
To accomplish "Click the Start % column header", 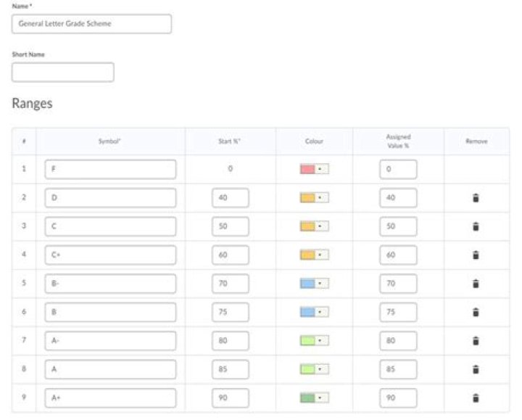I will [229, 141].
